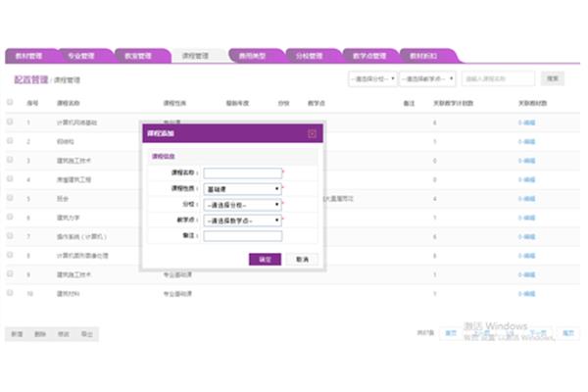
Task: Check the box for row 6 建筑力学
Action: tap(10, 217)
